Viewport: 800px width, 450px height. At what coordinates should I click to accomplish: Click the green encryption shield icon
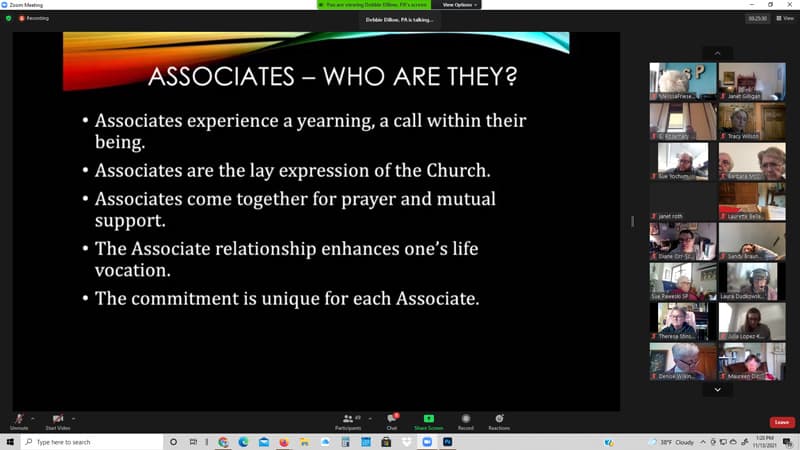(x=9, y=18)
